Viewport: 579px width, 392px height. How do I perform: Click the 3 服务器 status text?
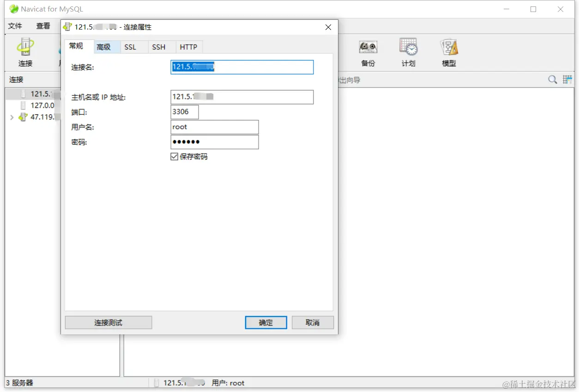pyautogui.click(x=19, y=383)
